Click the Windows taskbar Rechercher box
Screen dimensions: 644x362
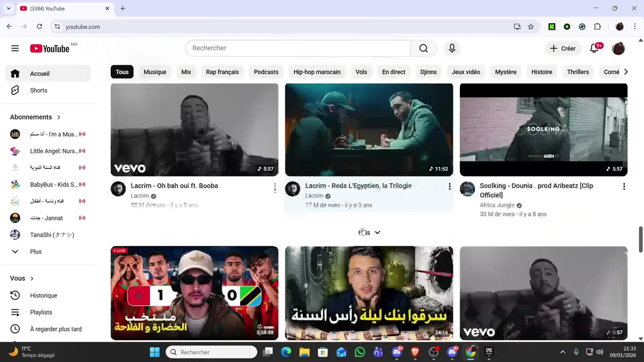click(211, 352)
